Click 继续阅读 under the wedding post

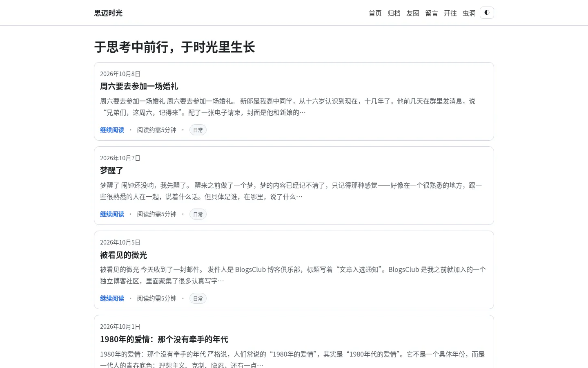coord(112,130)
